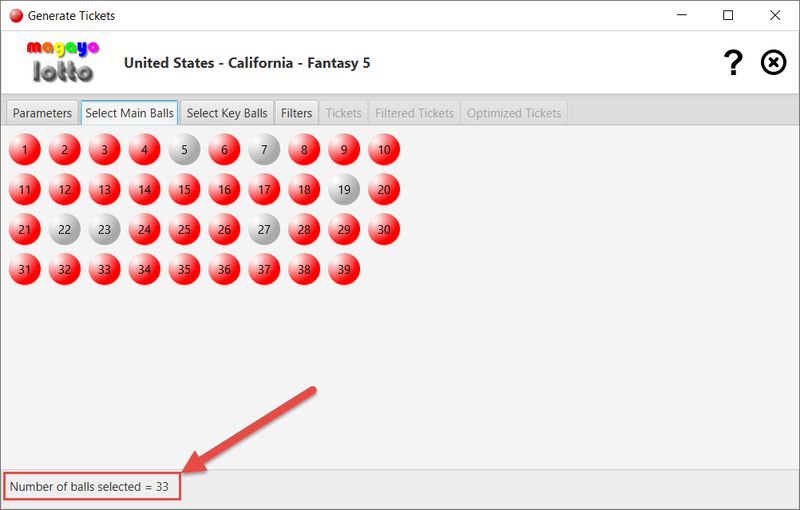Open the Filtered Tickets tab
The width and height of the screenshot is (800, 510).
click(x=414, y=113)
